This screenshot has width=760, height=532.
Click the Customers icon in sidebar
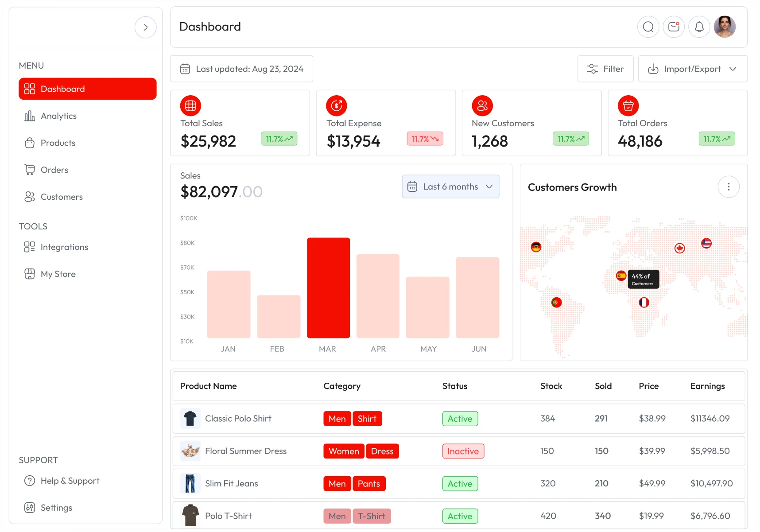(x=30, y=197)
